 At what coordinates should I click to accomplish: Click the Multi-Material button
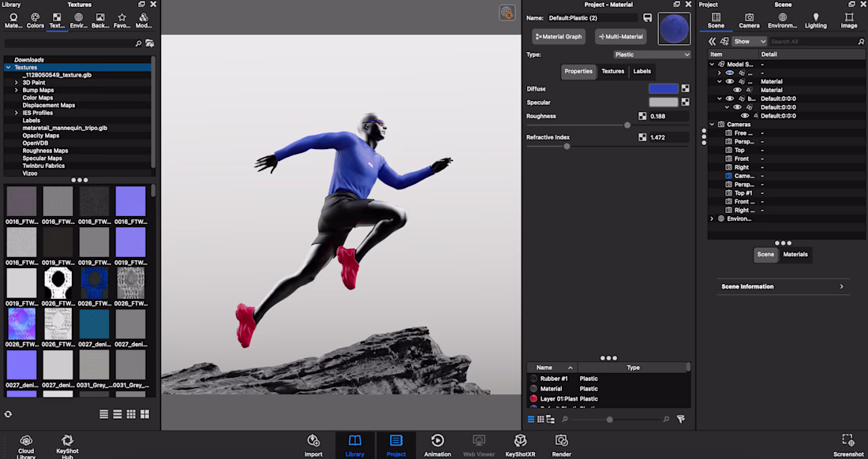[620, 36]
